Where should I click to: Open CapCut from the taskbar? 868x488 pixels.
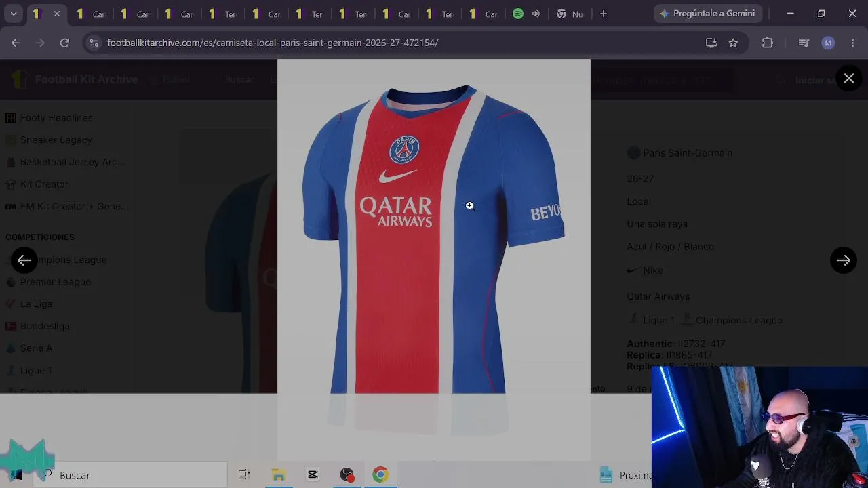click(313, 475)
